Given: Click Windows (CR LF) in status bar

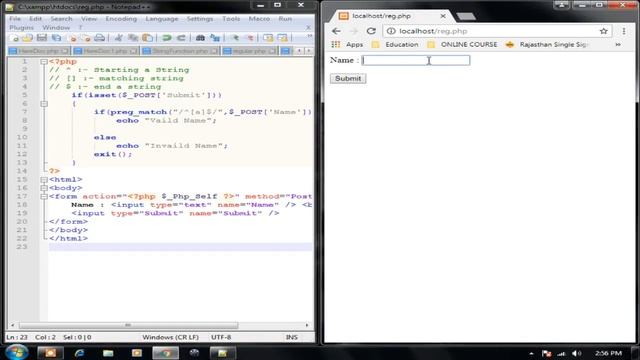Looking at the screenshot, I should pos(170,337).
